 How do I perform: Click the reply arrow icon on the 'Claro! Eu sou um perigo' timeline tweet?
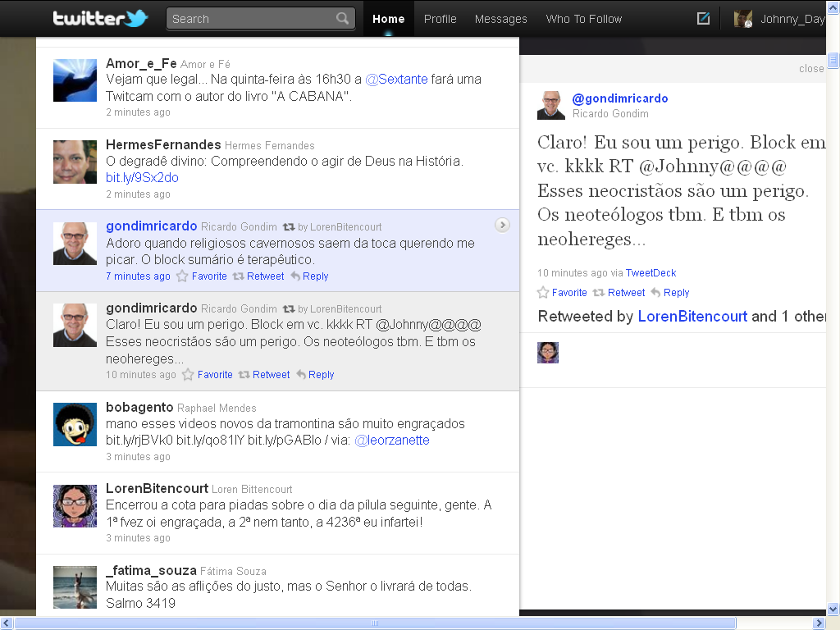pos(301,374)
